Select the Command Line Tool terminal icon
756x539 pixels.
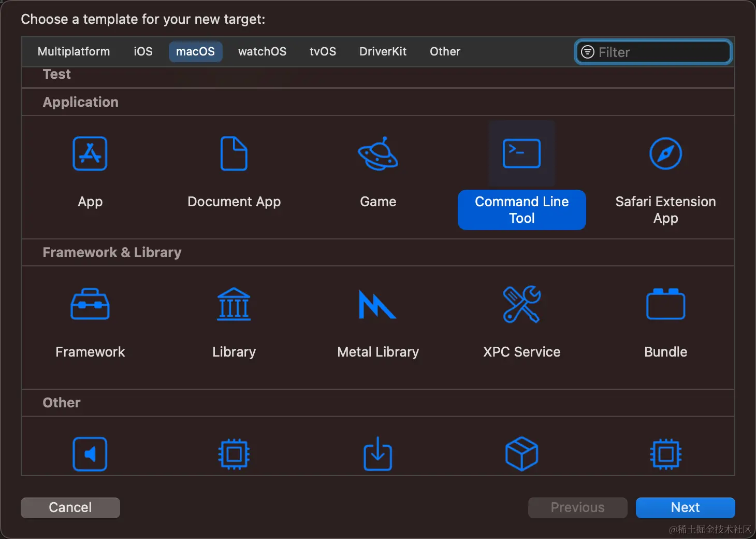(x=522, y=153)
